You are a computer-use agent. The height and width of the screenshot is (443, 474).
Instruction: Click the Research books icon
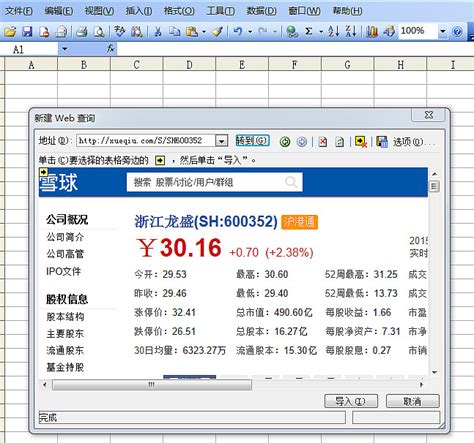point(137,32)
